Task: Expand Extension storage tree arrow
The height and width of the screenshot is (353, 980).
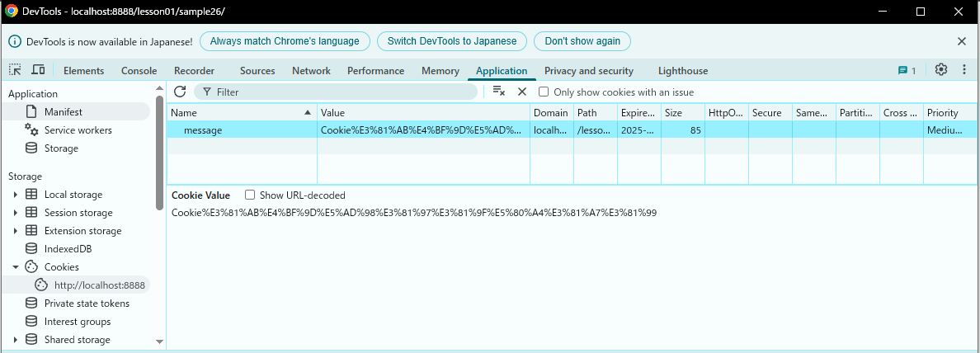Action: pos(16,231)
